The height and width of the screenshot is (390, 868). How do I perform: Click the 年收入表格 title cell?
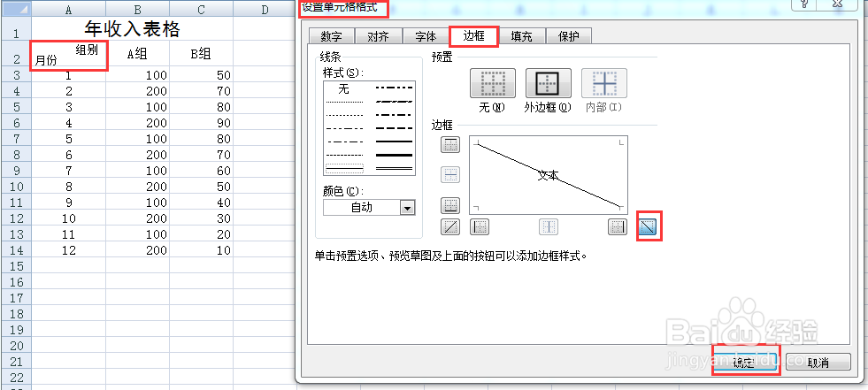click(133, 29)
